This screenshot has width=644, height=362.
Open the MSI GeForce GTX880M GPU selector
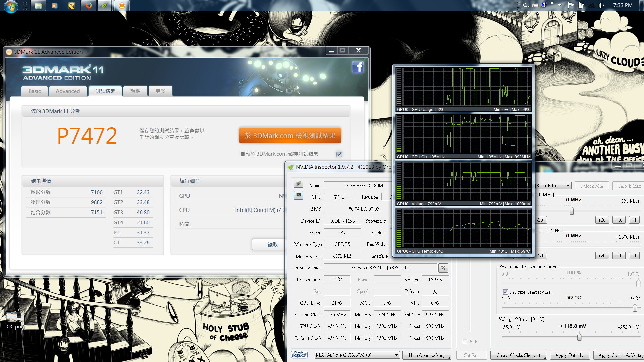pos(357,355)
